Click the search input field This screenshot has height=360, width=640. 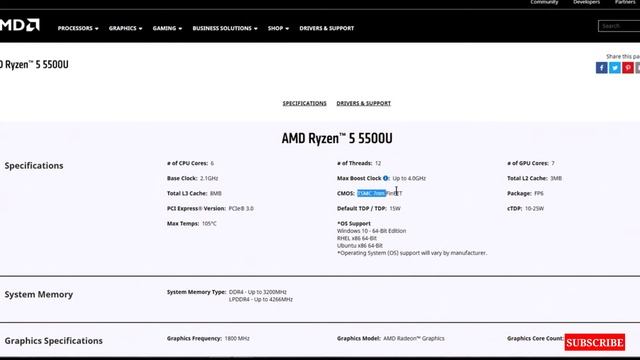pyautogui.click(x=619, y=26)
